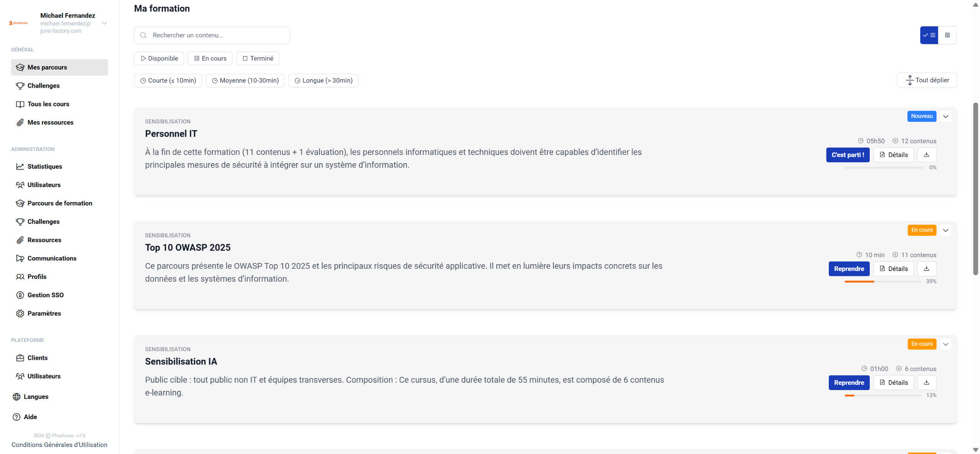
Task: Toggle the Disponible status filter
Action: (159, 59)
